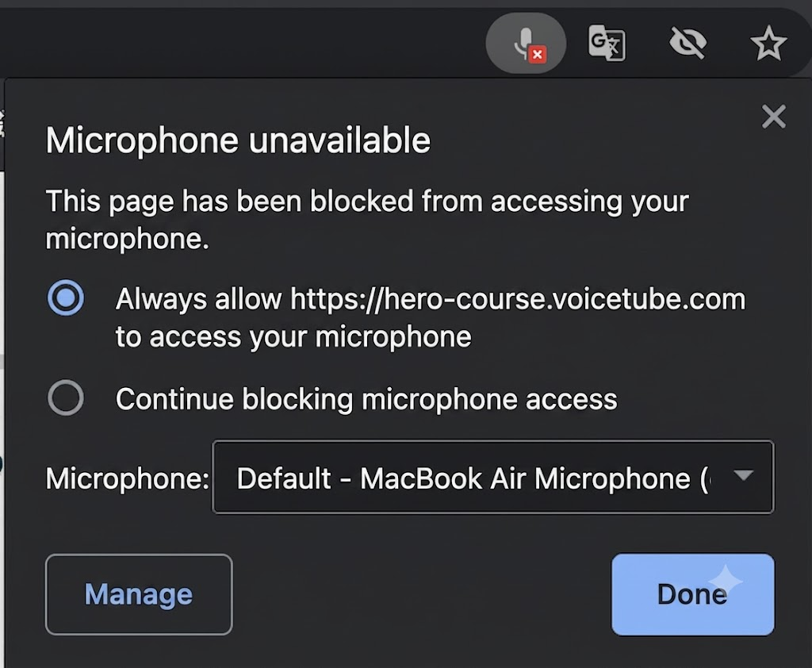Choose the Continue blocking microphone access radio

(66, 398)
